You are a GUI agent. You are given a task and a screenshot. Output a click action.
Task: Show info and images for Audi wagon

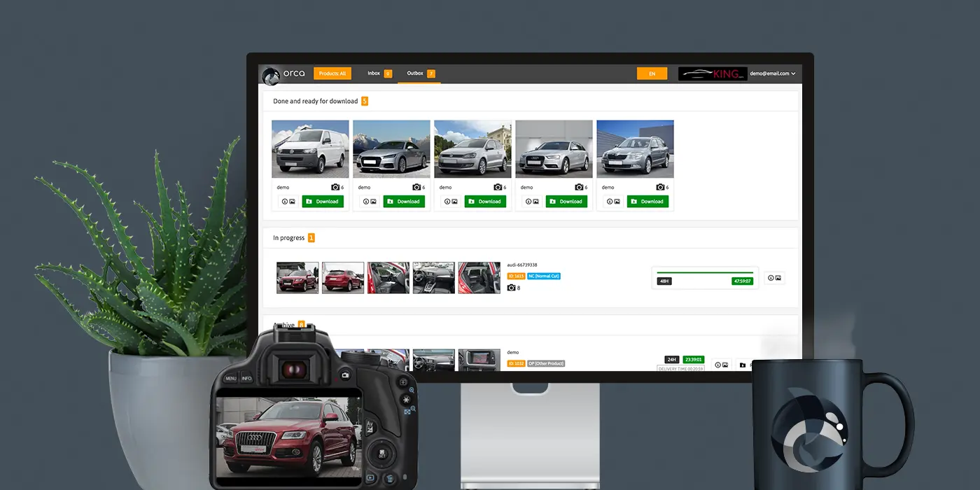(532, 202)
